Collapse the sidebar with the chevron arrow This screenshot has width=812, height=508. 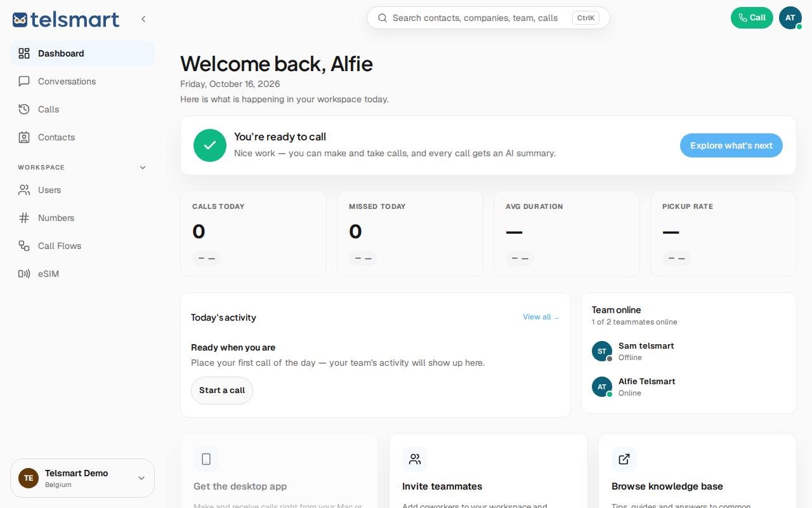pyautogui.click(x=143, y=19)
